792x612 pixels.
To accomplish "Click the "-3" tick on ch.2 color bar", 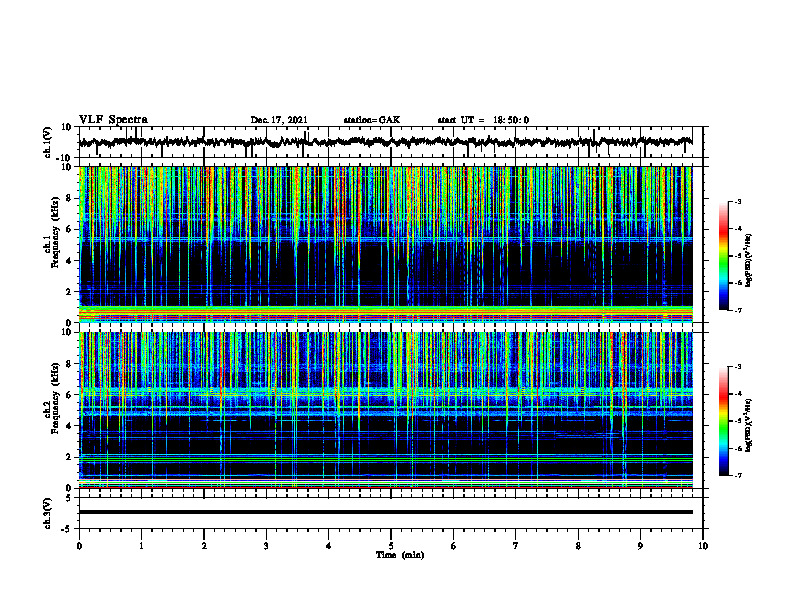I will coord(738,367).
